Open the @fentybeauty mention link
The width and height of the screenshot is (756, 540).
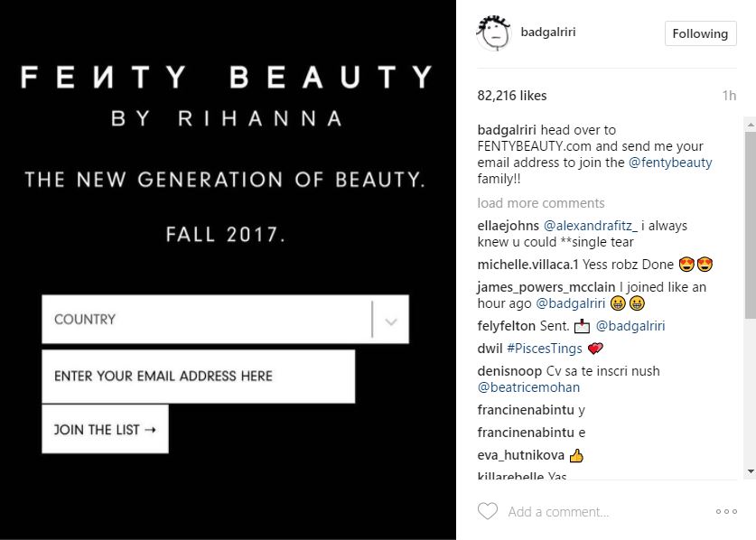click(x=670, y=163)
